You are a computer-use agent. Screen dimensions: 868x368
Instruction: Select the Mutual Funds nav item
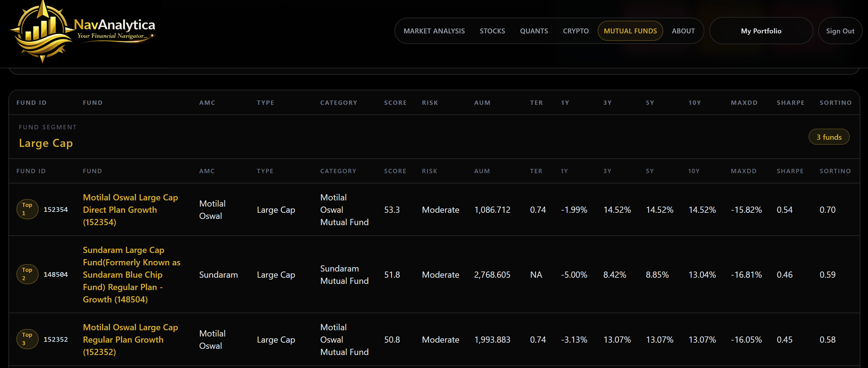(630, 31)
